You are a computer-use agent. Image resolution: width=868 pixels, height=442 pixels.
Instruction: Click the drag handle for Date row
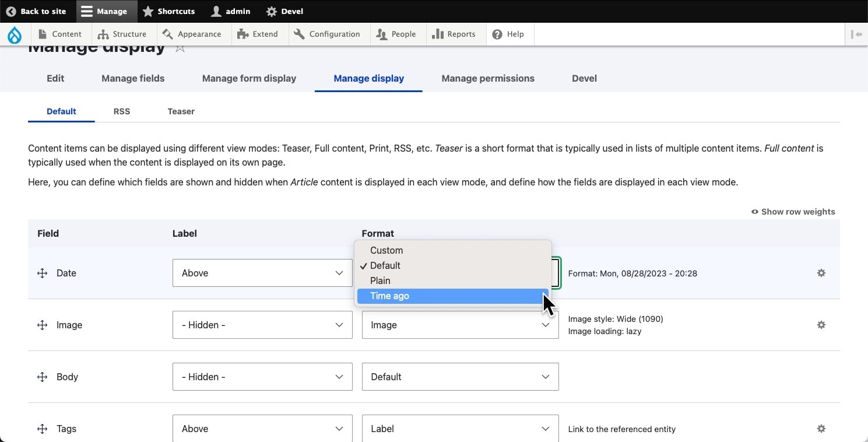[x=42, y=273]
